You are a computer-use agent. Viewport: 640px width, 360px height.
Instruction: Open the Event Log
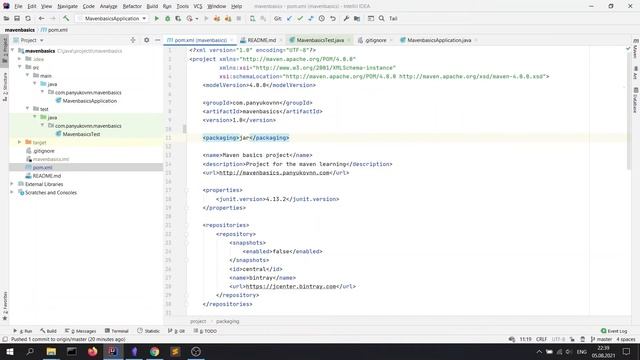[614, 331]
